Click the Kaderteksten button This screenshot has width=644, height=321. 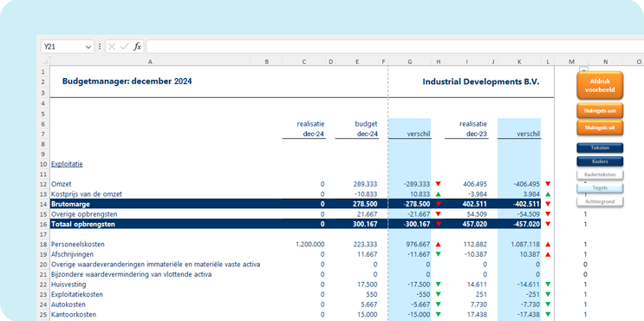coord(600,174)
